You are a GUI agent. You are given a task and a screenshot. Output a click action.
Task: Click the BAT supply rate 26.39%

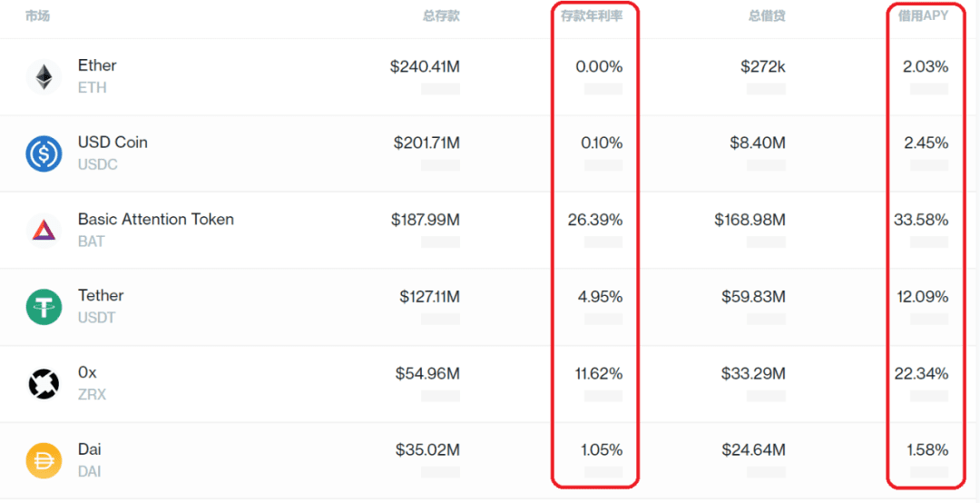[x=595, y=221]
